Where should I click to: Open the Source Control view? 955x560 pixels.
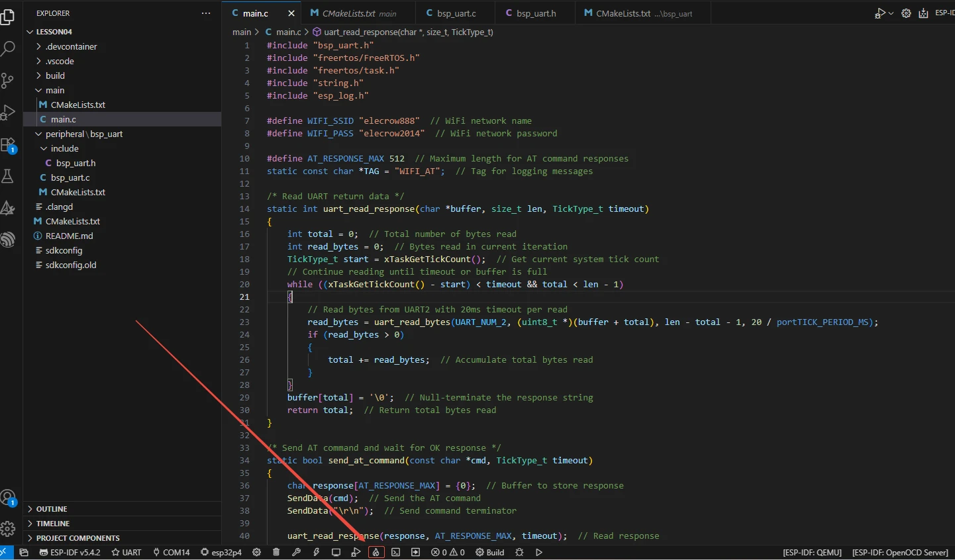pos(8,81)
